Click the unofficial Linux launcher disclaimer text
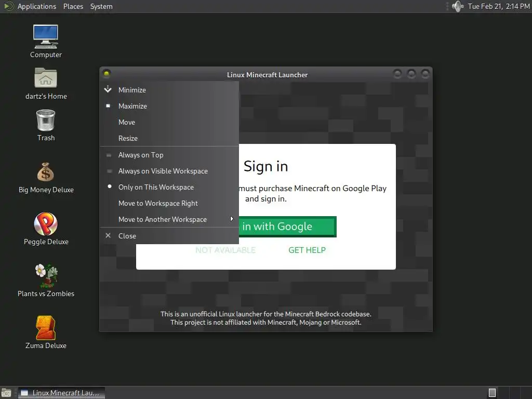The width and height of the screenshot is (532, 399). (265, 318)
